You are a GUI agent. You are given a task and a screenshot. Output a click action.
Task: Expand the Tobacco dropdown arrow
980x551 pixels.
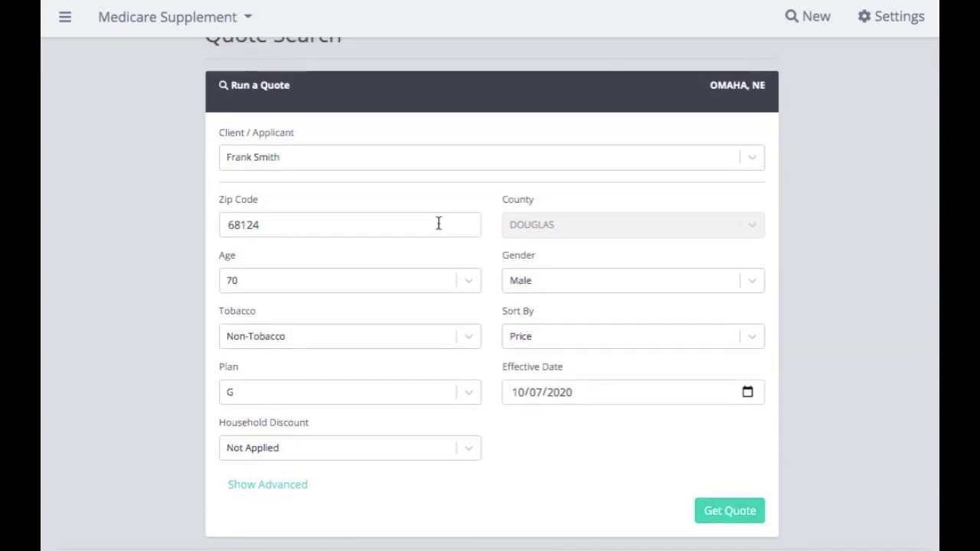[469, 336]
